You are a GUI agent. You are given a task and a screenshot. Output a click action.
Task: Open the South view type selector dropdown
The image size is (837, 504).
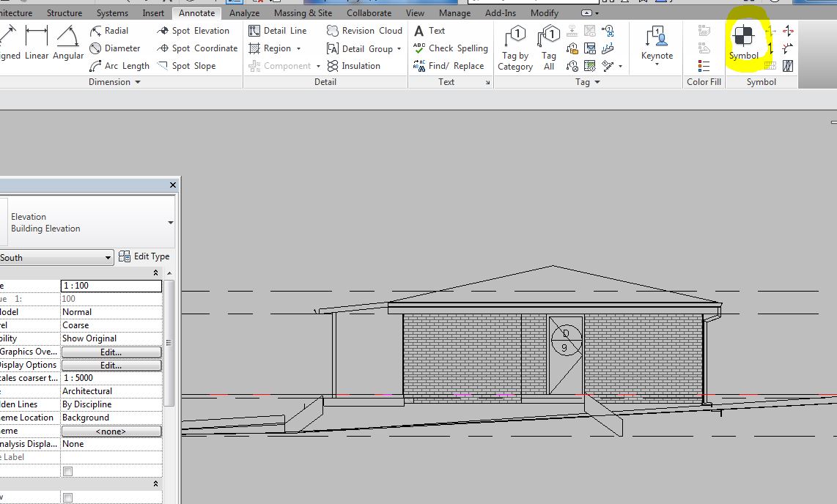coord(107,257)
